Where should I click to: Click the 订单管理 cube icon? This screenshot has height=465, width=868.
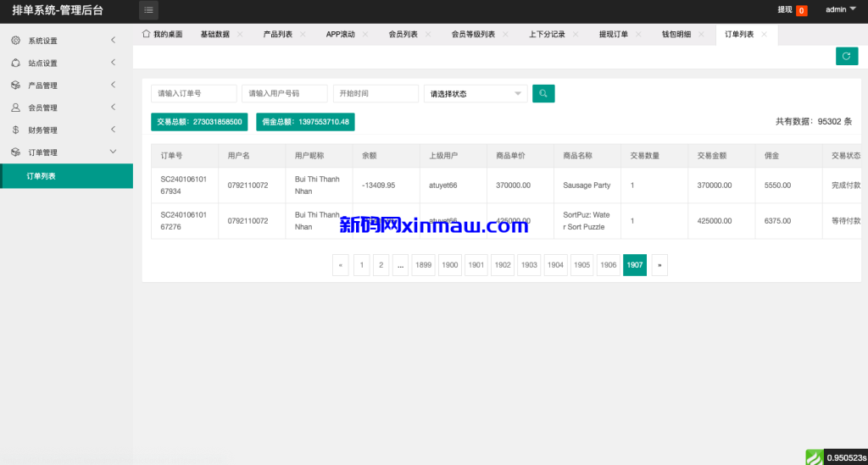15,152
